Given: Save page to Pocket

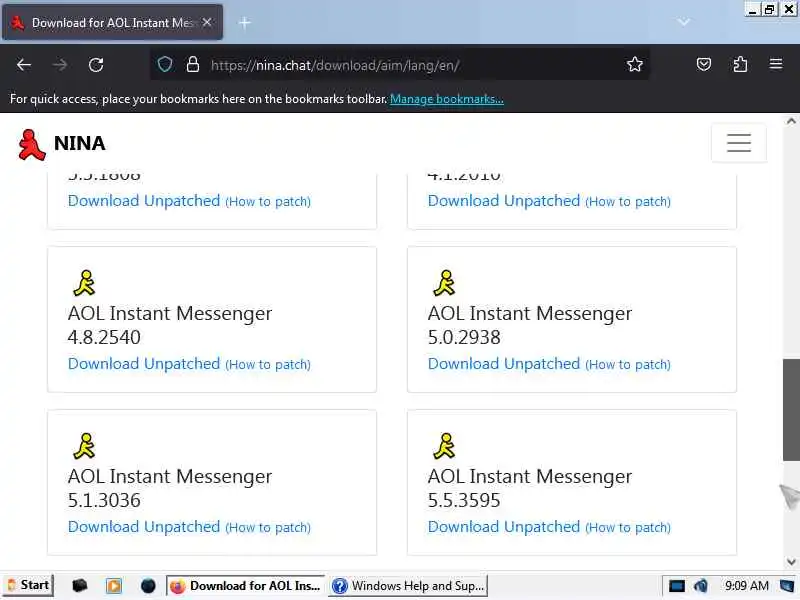Looking at the screenshot, I should coord(704,65).
